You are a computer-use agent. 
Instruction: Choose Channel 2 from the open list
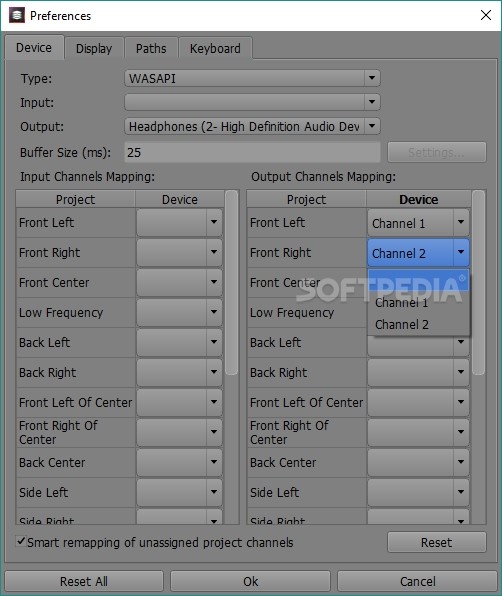click(x=418, y=325)
